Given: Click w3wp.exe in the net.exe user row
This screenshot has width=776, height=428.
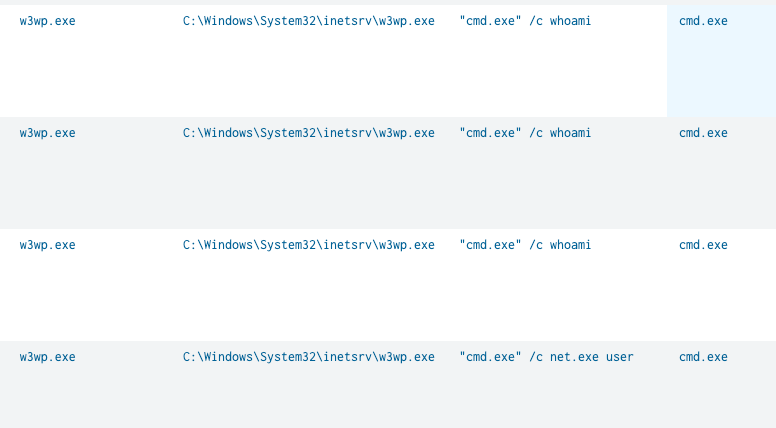Looking at the screenshot, I should click(x=48, y=357).
